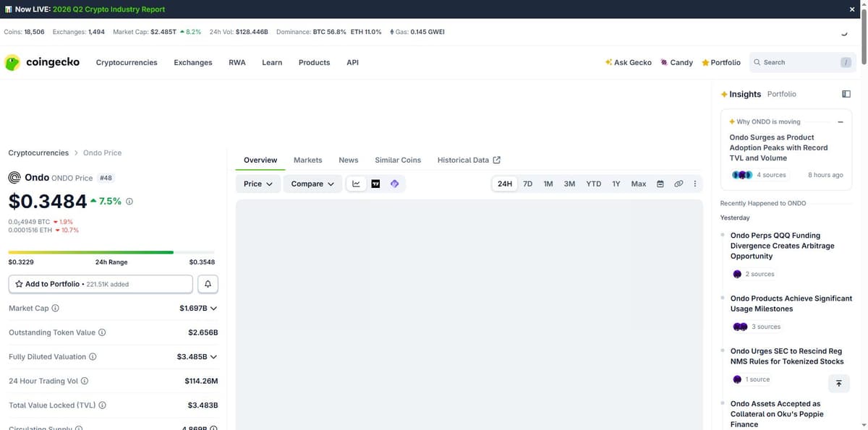
Task: Select the 3M time range
Action: (570, 184)
